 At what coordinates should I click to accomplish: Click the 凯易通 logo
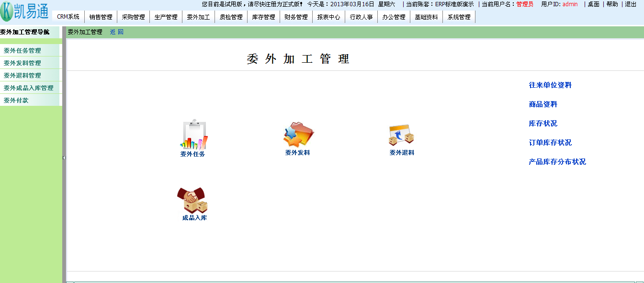pos(25,12)
